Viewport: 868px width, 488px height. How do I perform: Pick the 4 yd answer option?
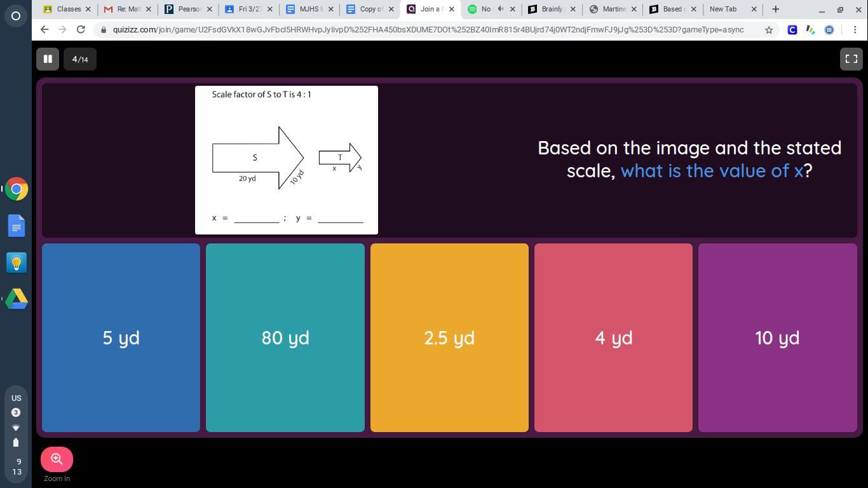pyautogui.click(x=613, y=337)
